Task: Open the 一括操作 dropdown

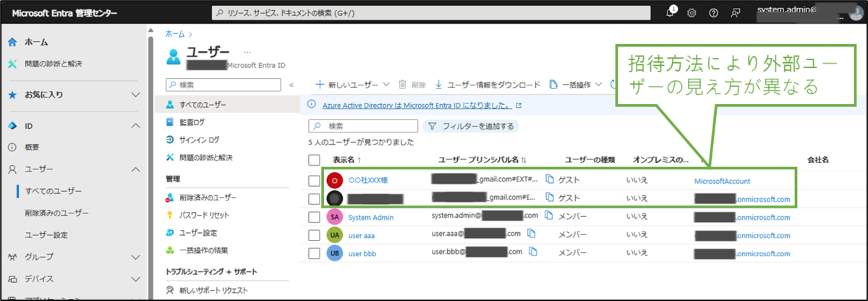Action: click(576, 85)
